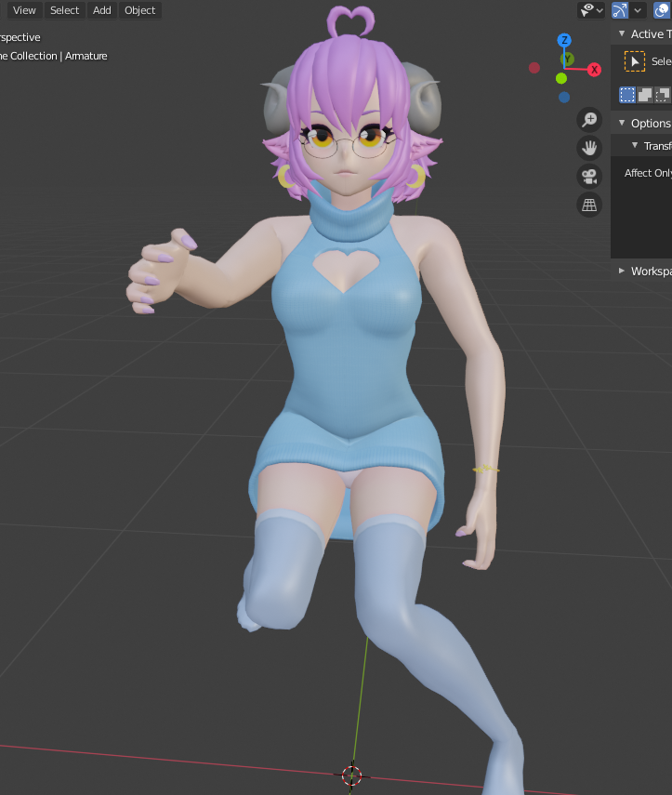Image resolution: width=672 pixels, height=795 pixels.
Task: Open the Add menu
Action: click(x=102, y=10)
